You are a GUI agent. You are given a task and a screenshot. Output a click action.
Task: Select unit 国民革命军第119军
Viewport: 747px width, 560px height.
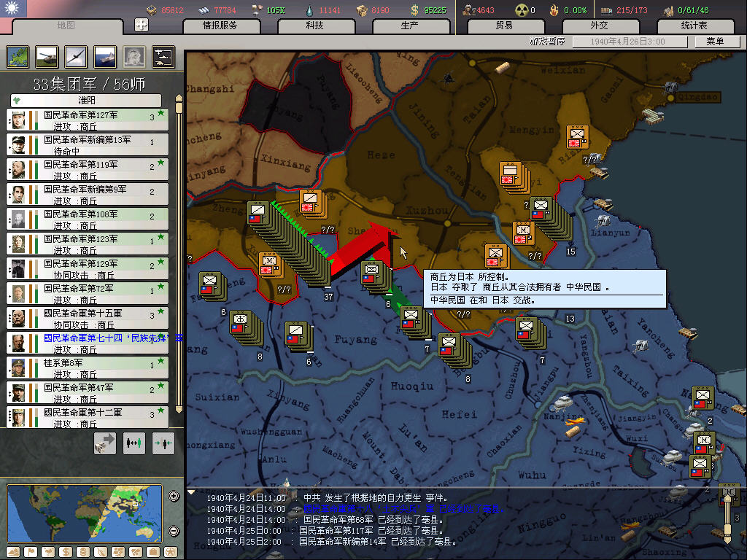pos(88,169)
